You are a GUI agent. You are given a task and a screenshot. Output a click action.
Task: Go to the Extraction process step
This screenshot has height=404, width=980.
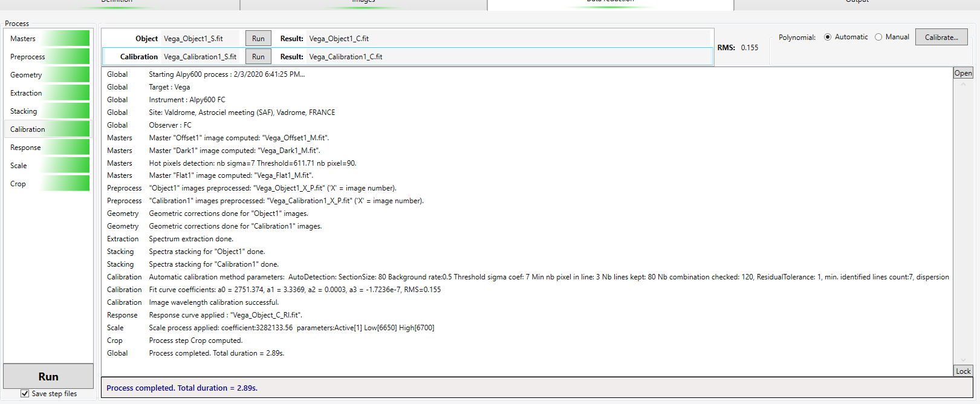(47, 93)
